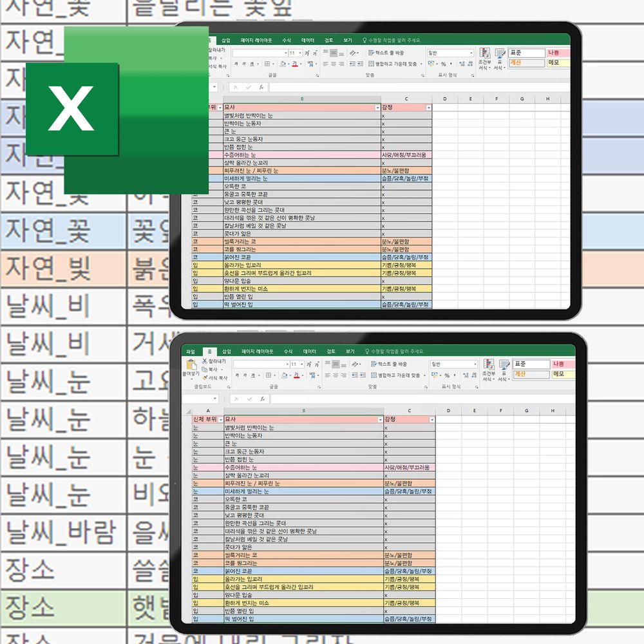
Task: Click formula bar input in lower Excel
Action: click(422, 399)
